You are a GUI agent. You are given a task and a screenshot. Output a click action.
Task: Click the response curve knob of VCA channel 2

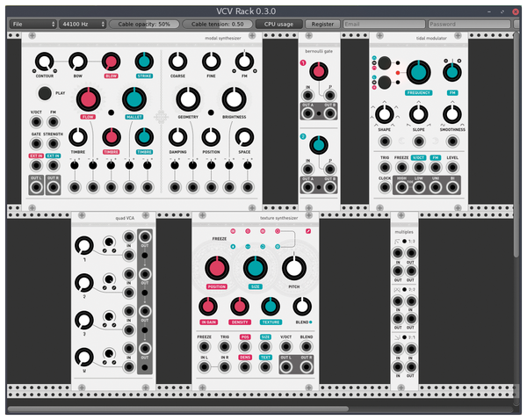tap(109, 279)
